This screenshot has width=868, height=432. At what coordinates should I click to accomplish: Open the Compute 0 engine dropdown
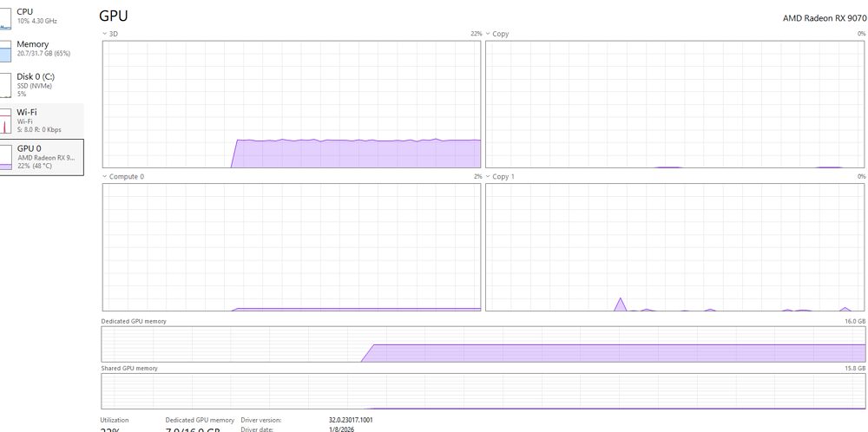point(105,177)
